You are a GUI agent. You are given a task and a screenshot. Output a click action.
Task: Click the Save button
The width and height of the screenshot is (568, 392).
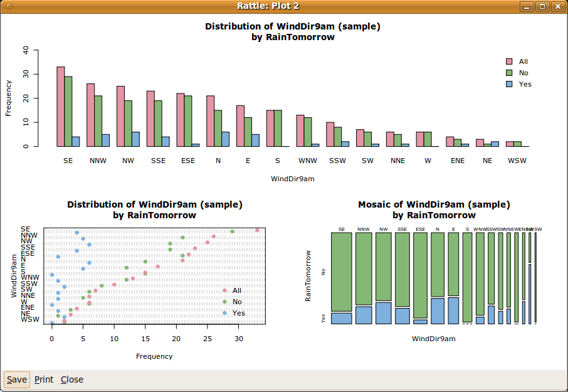coord(16,379)
